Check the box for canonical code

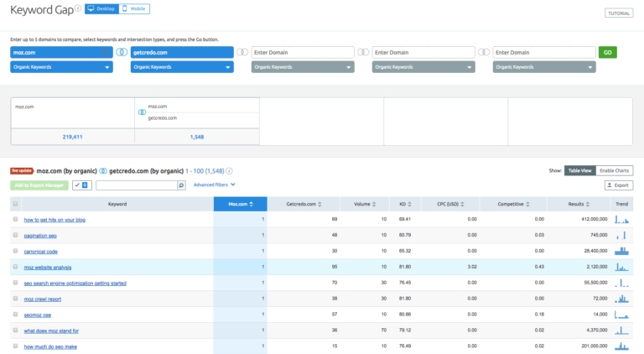(16, 251)
